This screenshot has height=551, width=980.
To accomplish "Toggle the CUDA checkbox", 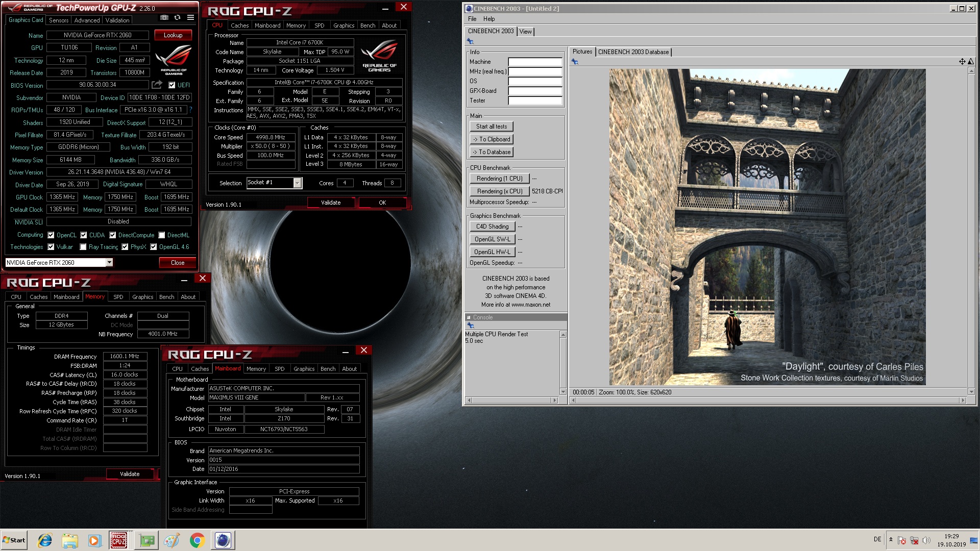I will 84,235.
